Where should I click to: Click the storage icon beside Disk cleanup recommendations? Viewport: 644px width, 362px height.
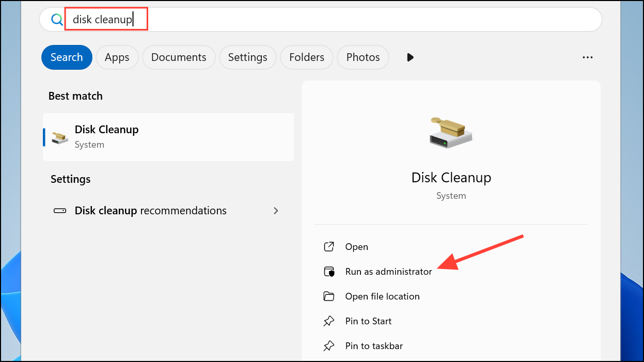60,211
